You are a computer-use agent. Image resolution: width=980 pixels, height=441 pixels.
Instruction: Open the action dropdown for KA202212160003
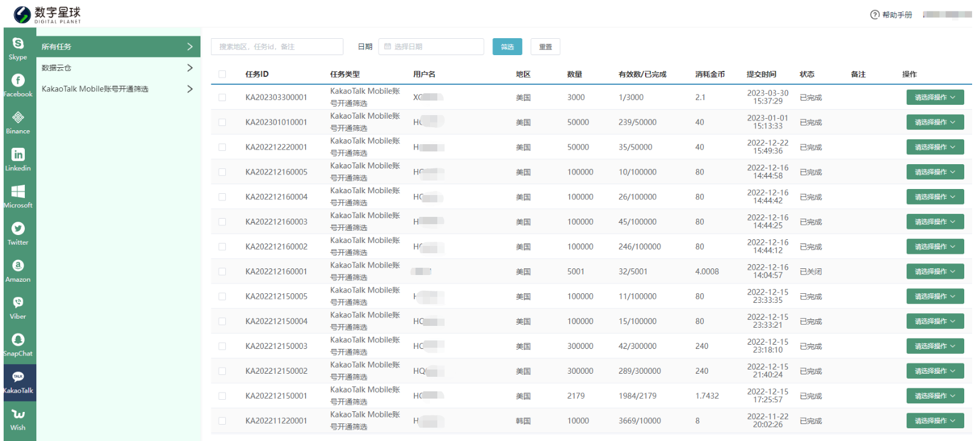click(x=935, y=222)
